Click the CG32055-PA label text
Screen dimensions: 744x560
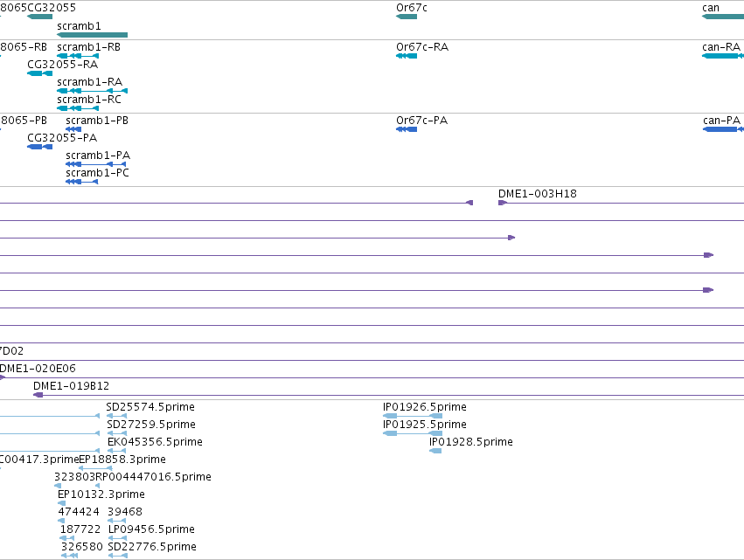tap(62, 138)
